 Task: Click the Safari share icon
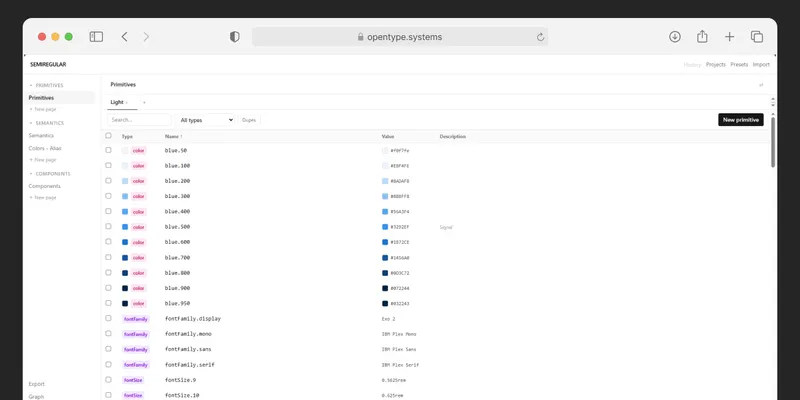703,36
